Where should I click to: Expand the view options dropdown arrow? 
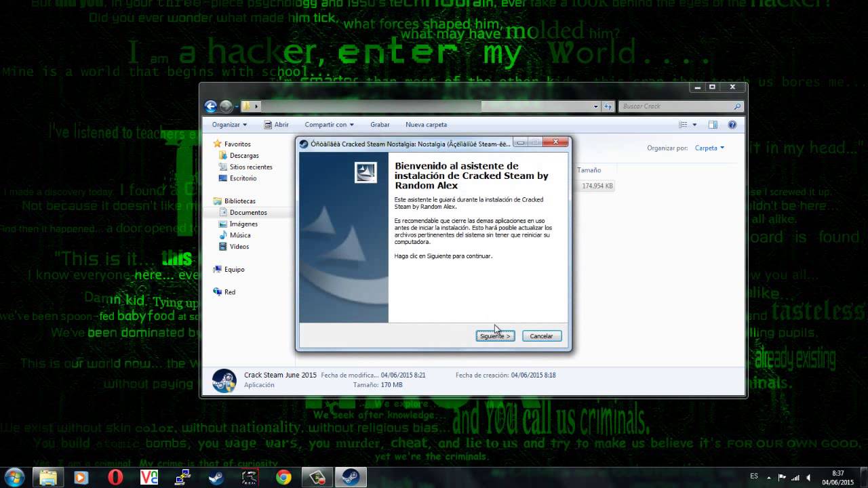(x=694, y=125)
